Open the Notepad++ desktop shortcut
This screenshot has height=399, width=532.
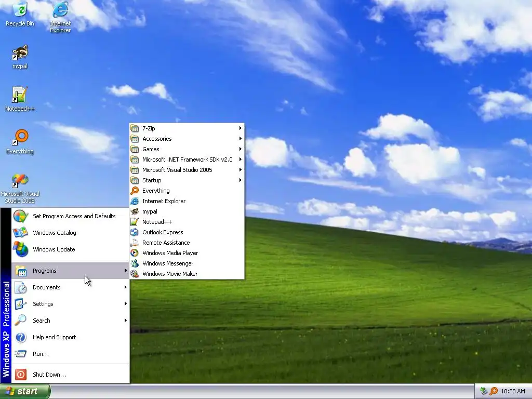[x=20, y=99]
